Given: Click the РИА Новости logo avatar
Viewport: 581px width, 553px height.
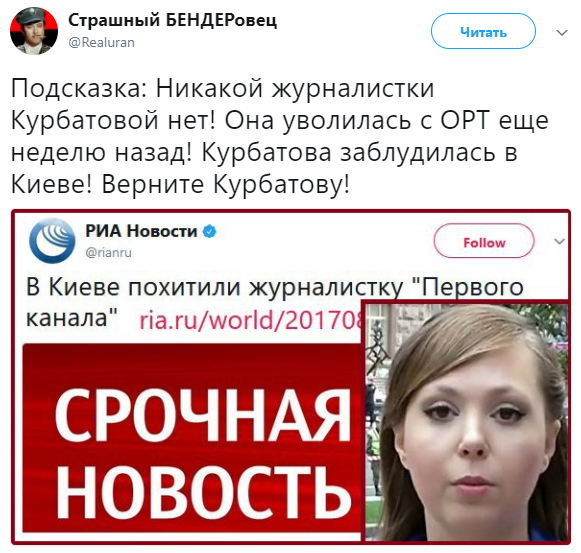Looking at the screenshot, I should coord(52,241).
